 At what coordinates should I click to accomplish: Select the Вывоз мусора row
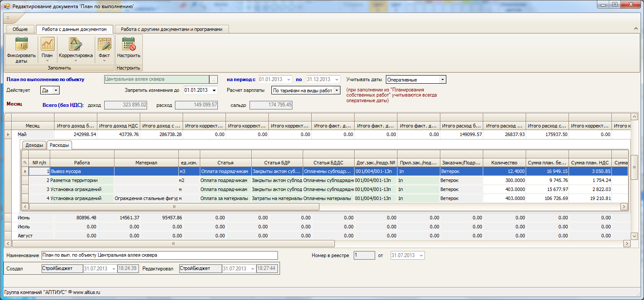point(325,171)
